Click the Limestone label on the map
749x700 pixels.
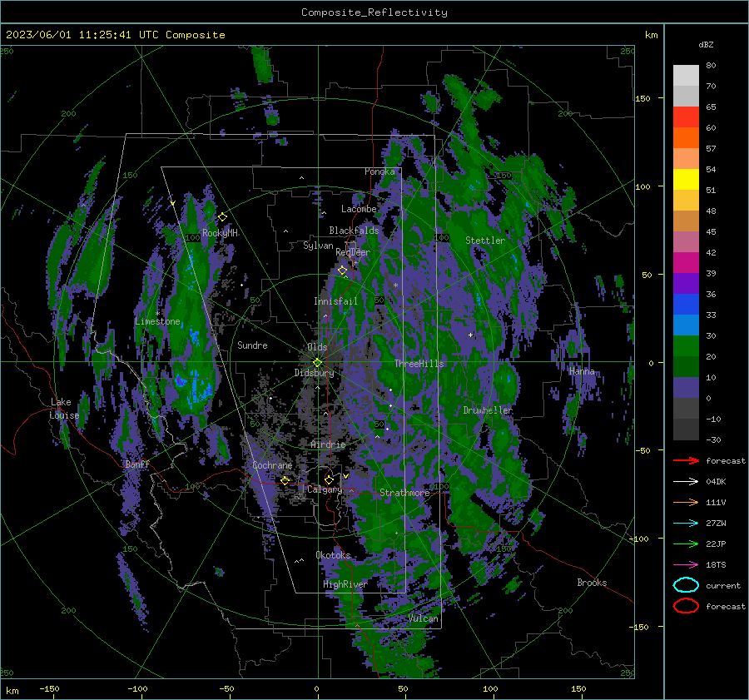157,321
